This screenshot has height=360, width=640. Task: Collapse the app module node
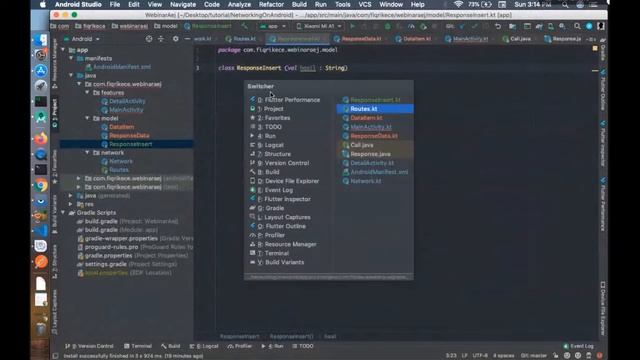pyautogui.click(x=63, y=50)
